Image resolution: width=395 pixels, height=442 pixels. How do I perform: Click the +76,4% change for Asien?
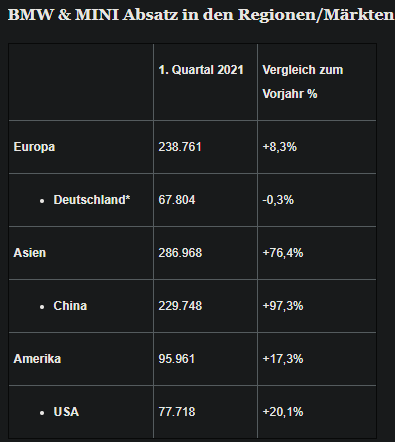(283, 253)
